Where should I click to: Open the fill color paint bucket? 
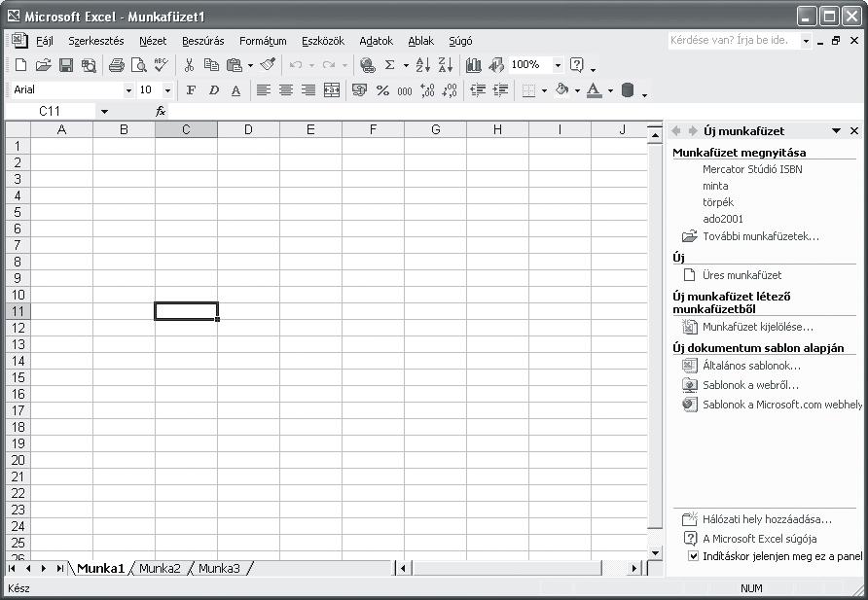[x=562, y=89]
